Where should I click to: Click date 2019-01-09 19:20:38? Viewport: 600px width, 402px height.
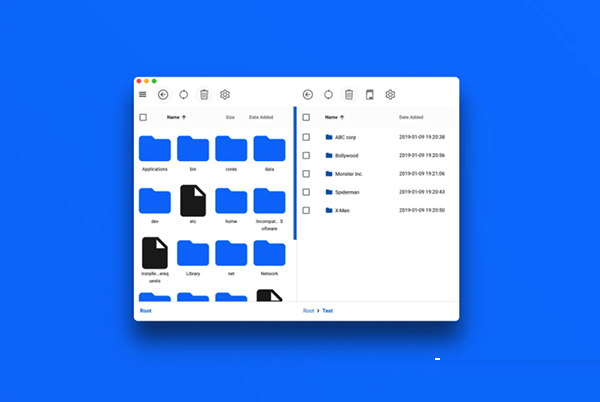point(422,137)
